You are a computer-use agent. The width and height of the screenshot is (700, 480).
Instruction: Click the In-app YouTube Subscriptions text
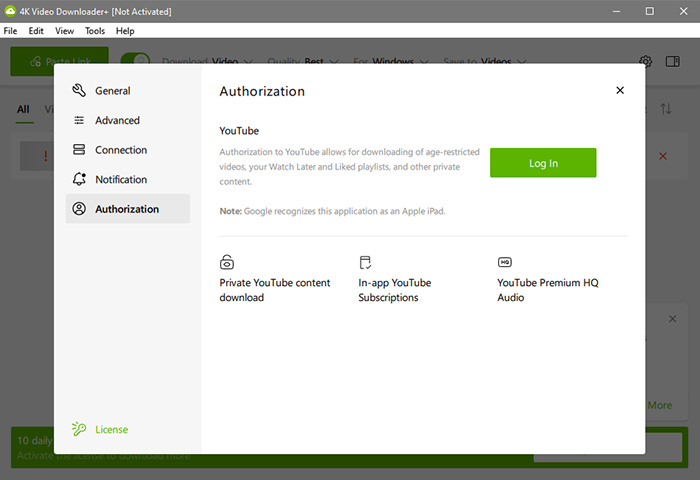click(395, 290)
